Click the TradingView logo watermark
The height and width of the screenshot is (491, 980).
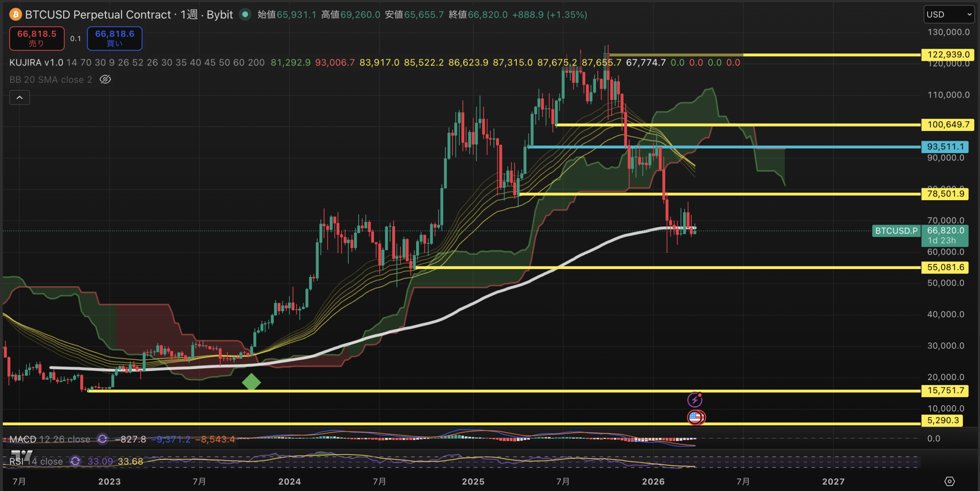click(22, 455)
